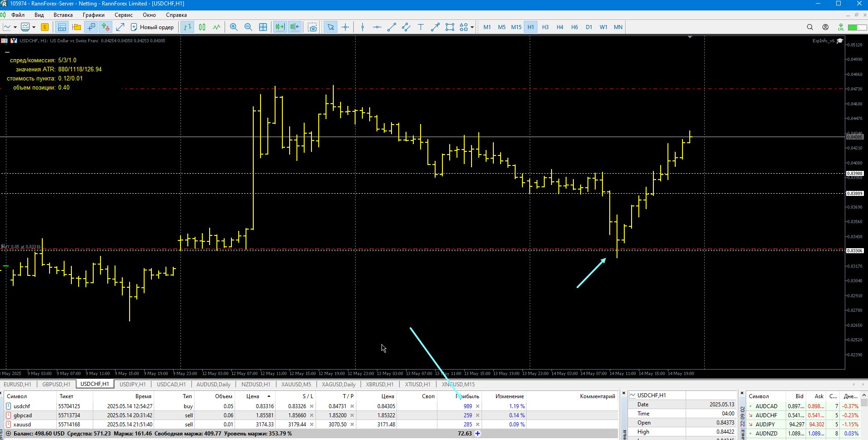
Task: Click the green LVL icon
Action: click(x=841, y=27)
